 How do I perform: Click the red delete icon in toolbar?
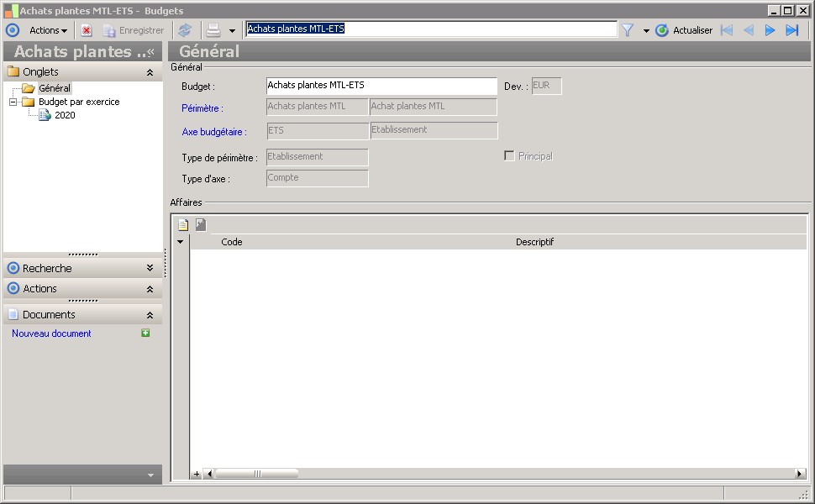(x=87, y=30)
